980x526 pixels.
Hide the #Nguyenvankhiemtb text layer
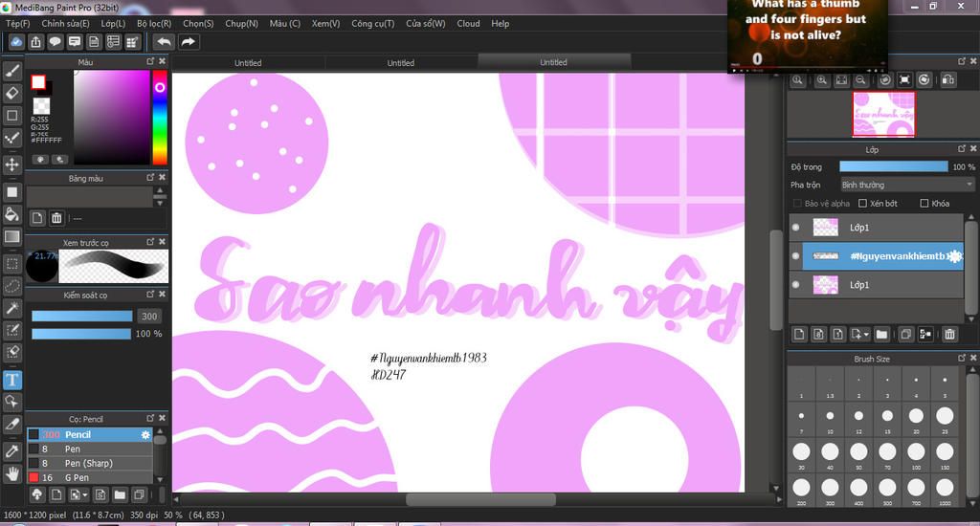[795, 256]
